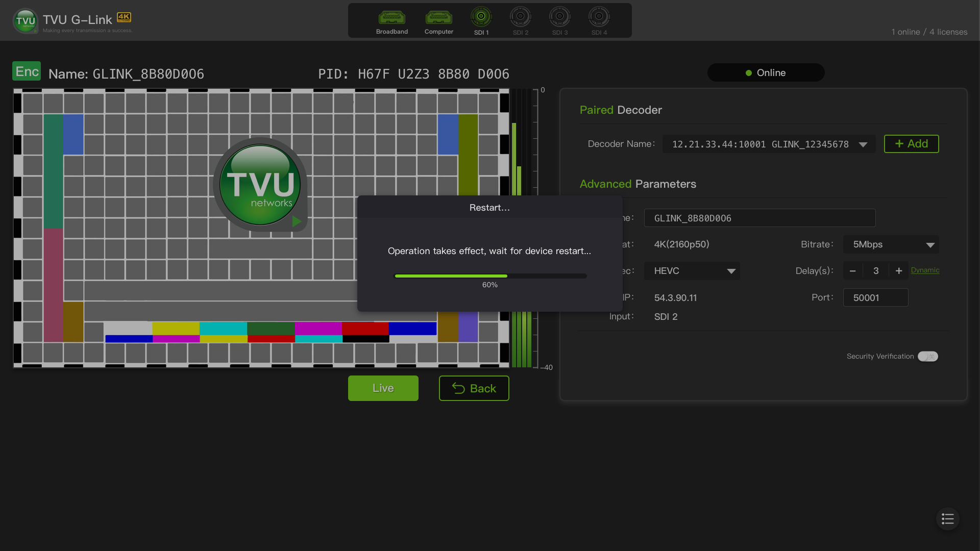Image resolution: width=980 pixels, height=551 pixels.
Task: Select the Computer HDMI input icon
Action: (438, 18)
